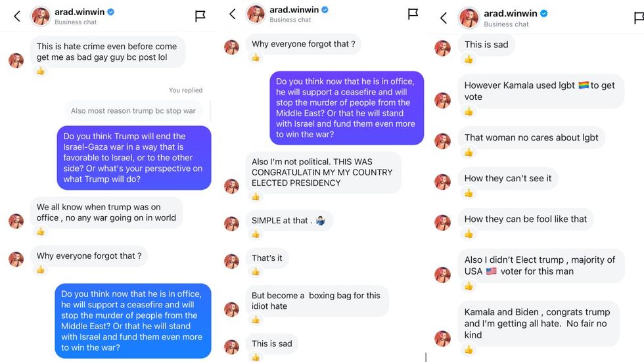Tap the thumbs-up under "This is hate crime" message
The height and width of the screenshot is (362, 644).
[41, 71]
